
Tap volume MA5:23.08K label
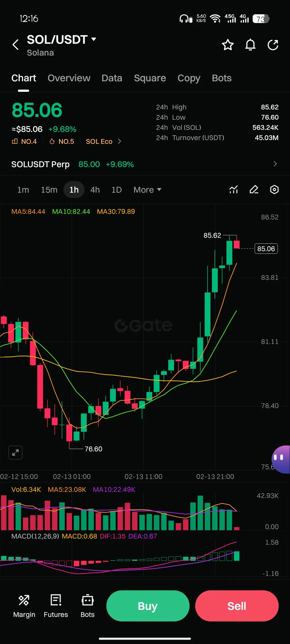coord(67,489)
